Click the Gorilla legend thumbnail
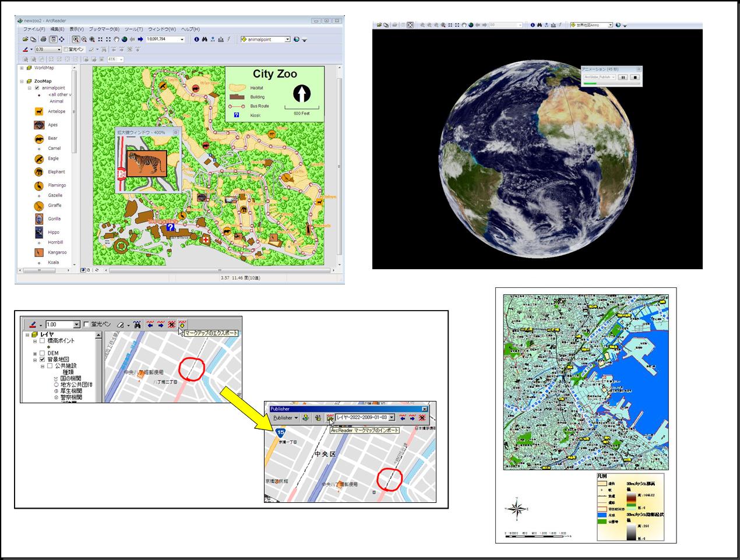 tap(38, 219)
